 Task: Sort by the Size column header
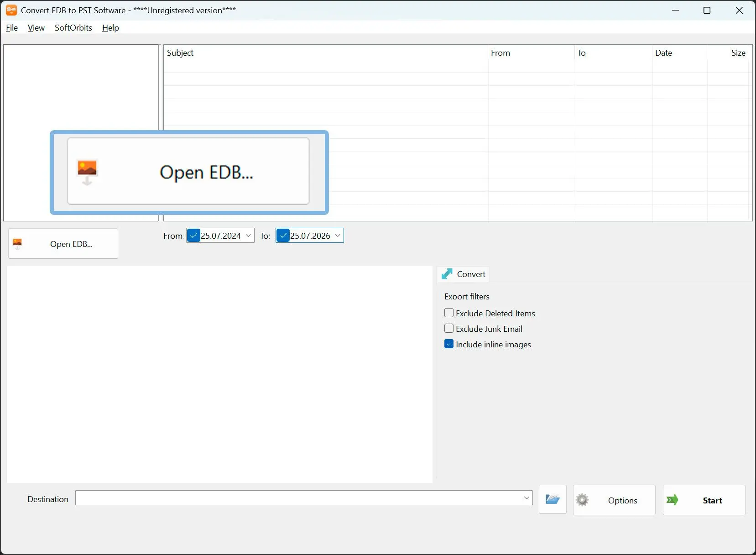click(728, 53)
